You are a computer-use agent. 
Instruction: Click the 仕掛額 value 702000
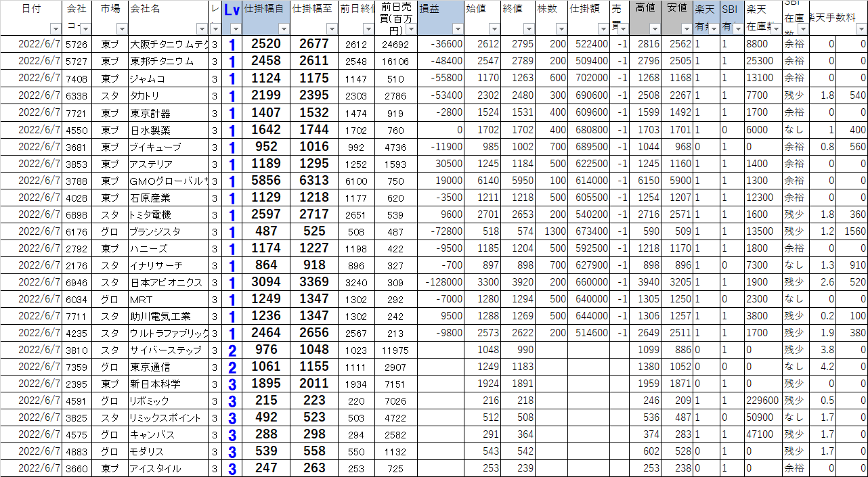pyautogui.click(x=588, y=78)
